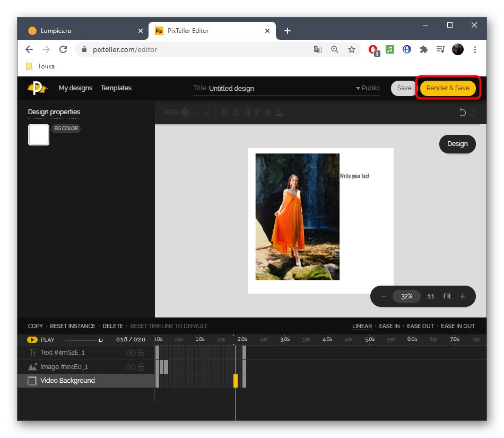Open the browser extensions puzzle menu
Image resolution: width=504 pixels, height=438 pixels.
click(423, 49)
